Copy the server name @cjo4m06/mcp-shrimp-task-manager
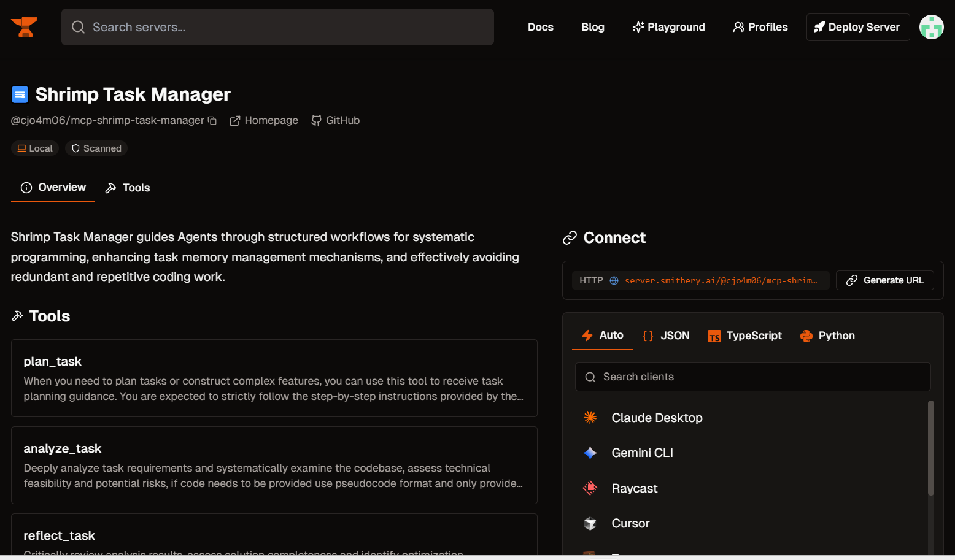Viewport: 955px width, 560px height. coord(212,121)
